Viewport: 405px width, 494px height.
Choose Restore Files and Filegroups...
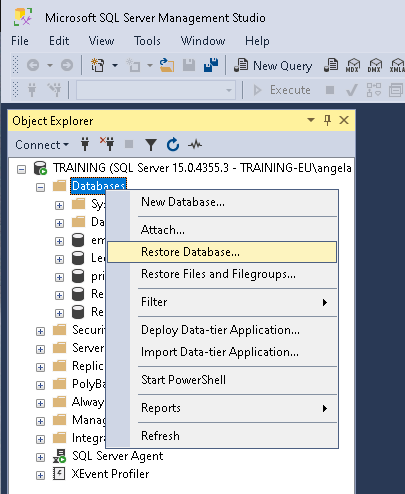click(222, 274)
